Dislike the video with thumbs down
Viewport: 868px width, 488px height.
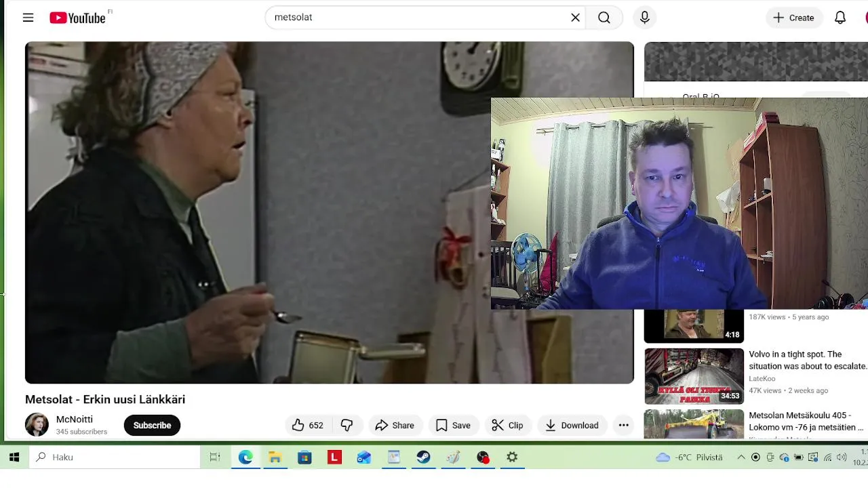[x=347, y=425]
